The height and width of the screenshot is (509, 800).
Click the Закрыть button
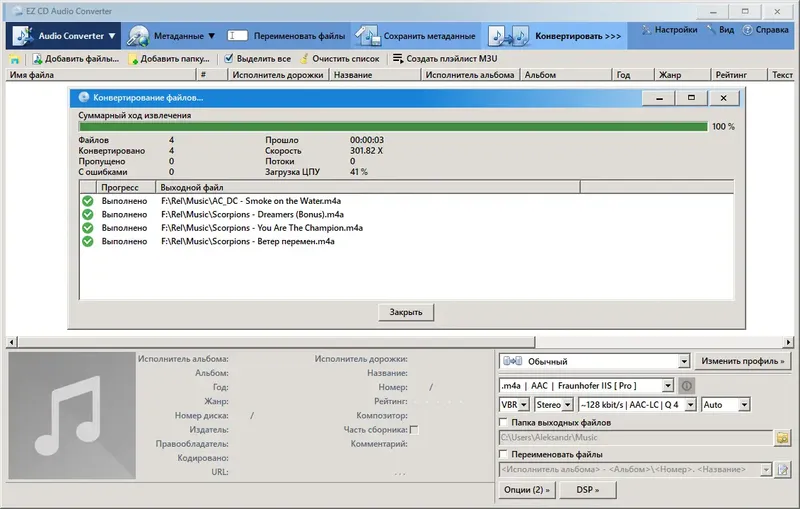click(x=406, y=312)
